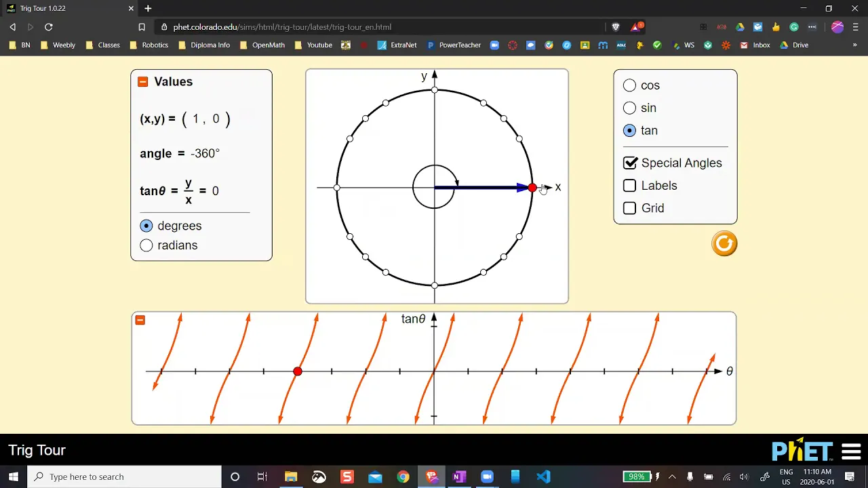Click the browser profile avatar

[837, 27]
